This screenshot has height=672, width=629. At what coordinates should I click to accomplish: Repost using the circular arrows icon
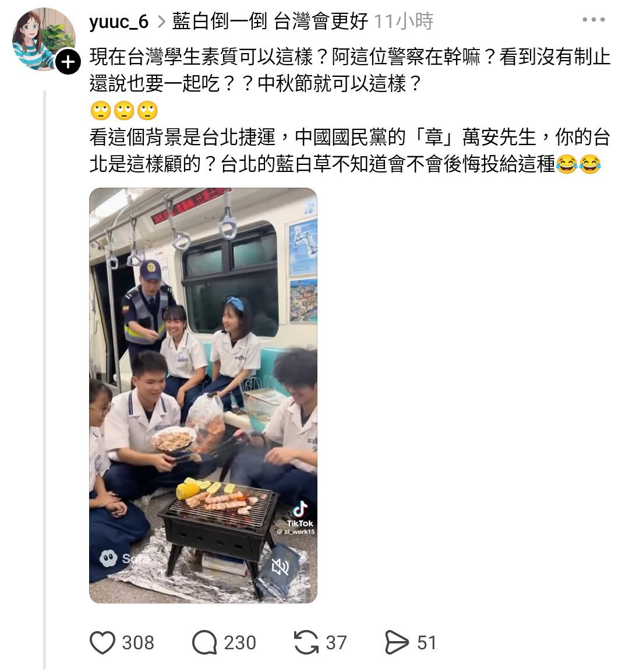coord(306,642)
